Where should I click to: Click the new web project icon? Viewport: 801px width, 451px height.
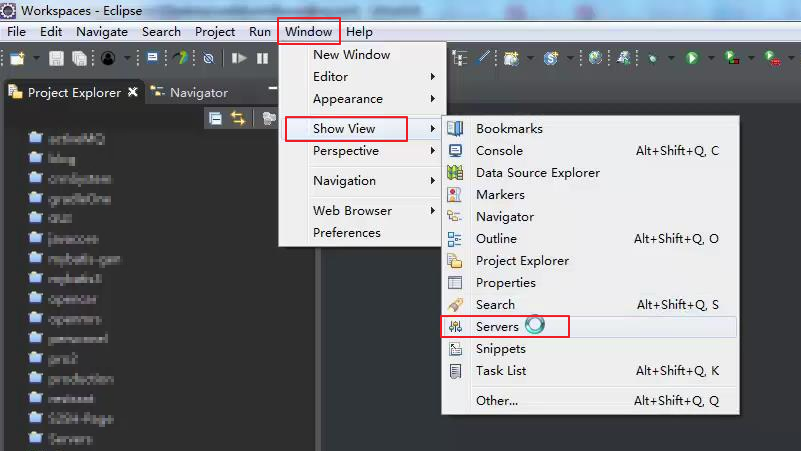click(x=511, y=58)
